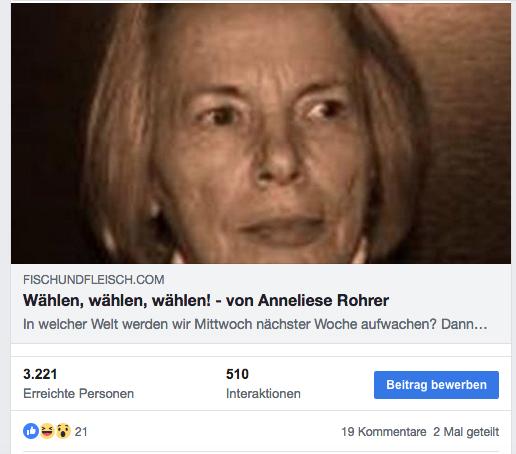
Task: Click the blue thumbs-up Like reaction icon
Action: (x=31, y=431)
